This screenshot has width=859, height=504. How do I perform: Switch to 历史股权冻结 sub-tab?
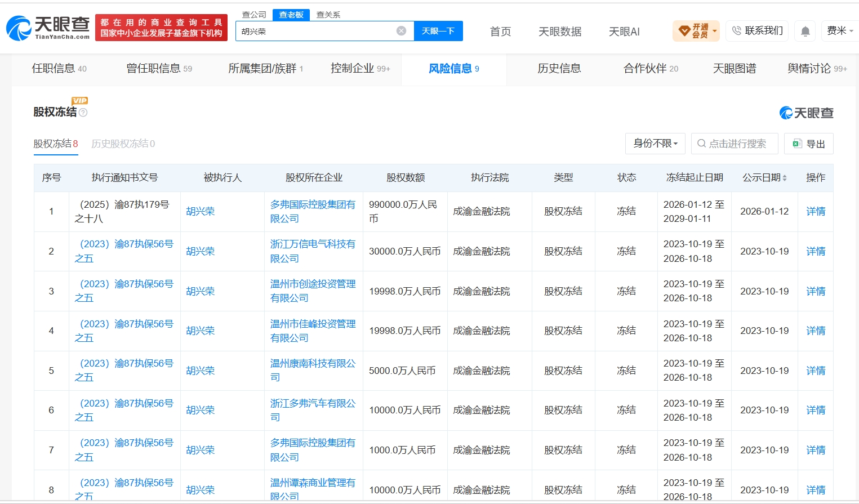tap(123, 144)
